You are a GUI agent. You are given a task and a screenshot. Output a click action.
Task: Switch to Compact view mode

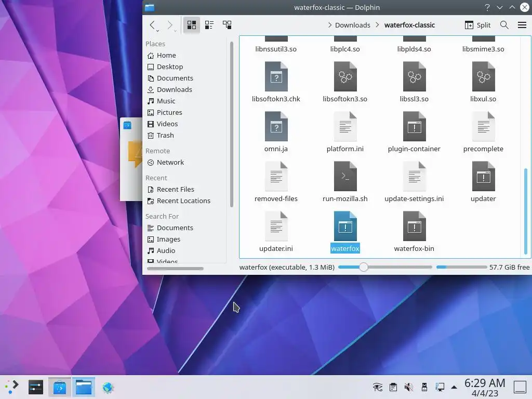pyautogui.click(x=209, y=25)
